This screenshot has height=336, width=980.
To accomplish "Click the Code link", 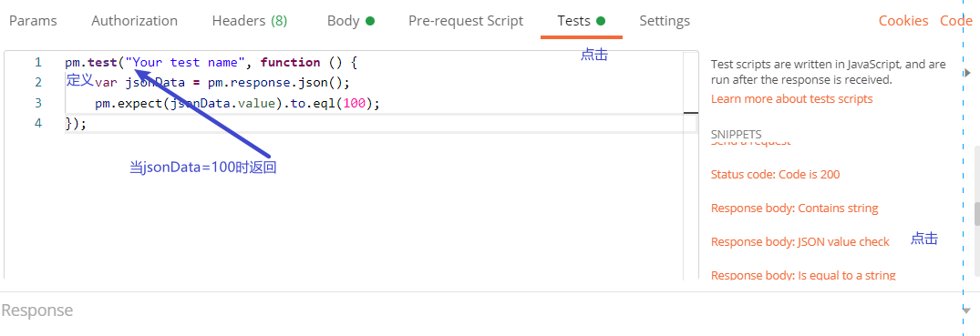I will (955, 21).
